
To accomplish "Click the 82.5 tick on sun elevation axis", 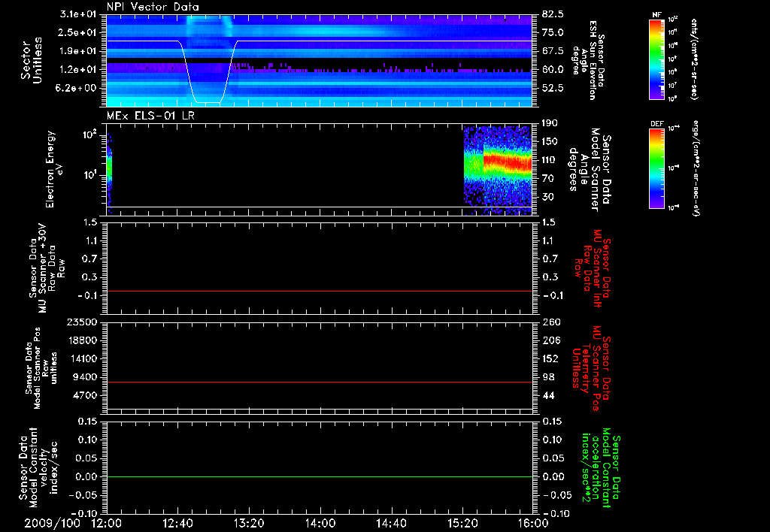I will [x=553, y=14].
